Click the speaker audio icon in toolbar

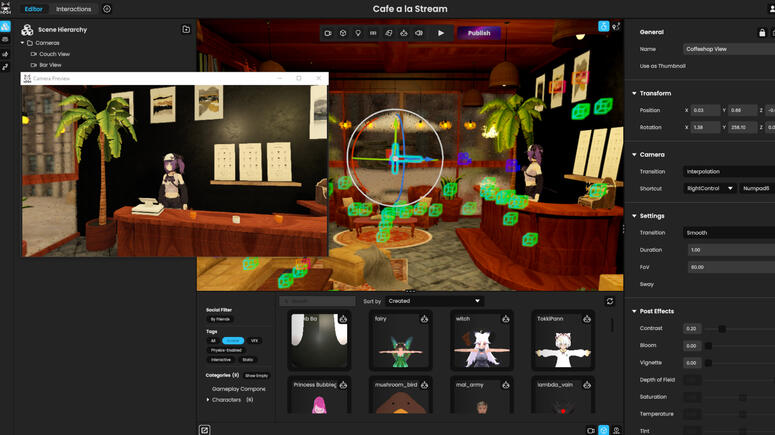point(419,33)
